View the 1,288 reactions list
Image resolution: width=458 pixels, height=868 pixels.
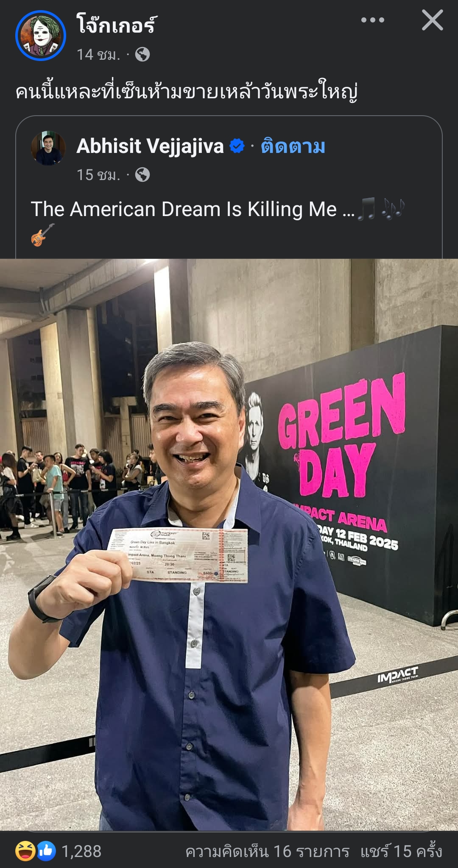(81, 851)
